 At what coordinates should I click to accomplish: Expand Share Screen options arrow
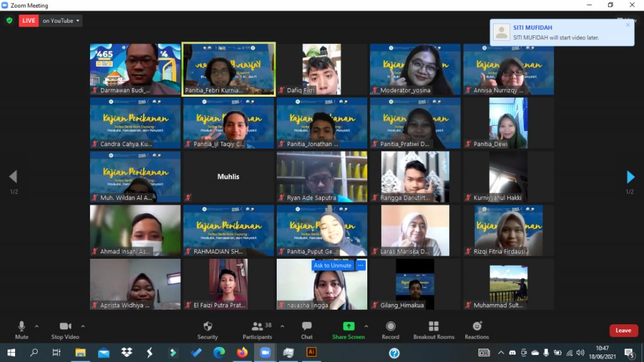coord(366,326)
